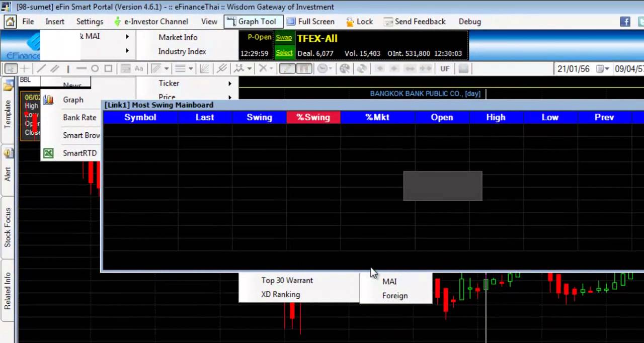Click the Graph menu chart icon
Image resolution: width=644 pixels, height=343 pixels.
(48, 100)
